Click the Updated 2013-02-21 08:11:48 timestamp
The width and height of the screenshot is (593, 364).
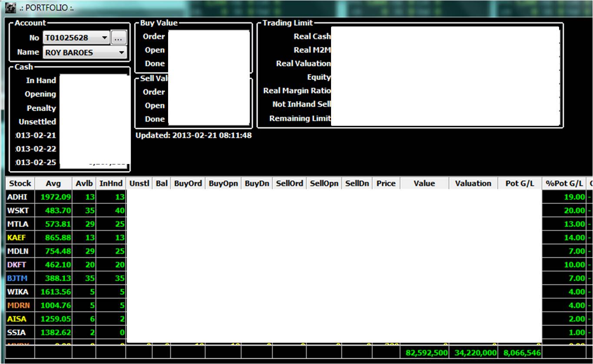click(x=194, y=135)
